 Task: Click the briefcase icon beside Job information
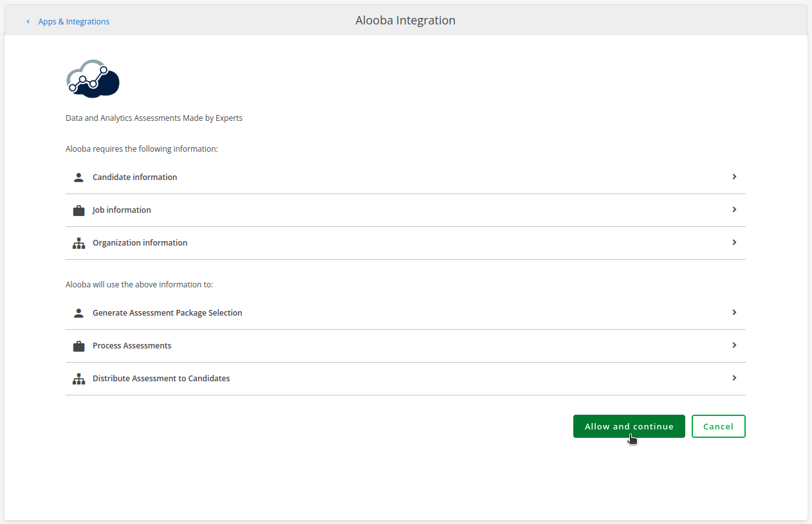click(78, 210)
